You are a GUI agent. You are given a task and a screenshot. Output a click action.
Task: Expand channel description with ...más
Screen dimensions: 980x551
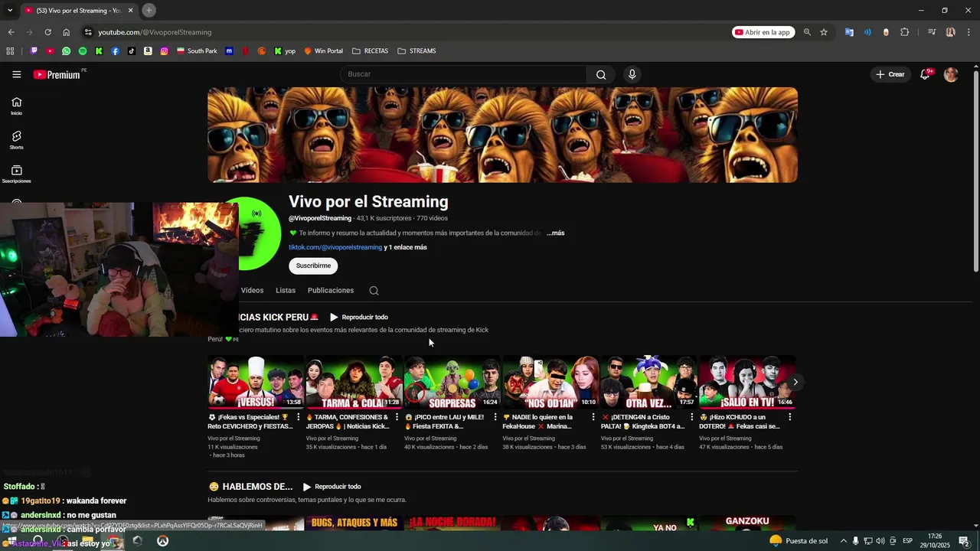tap(555, 233)
